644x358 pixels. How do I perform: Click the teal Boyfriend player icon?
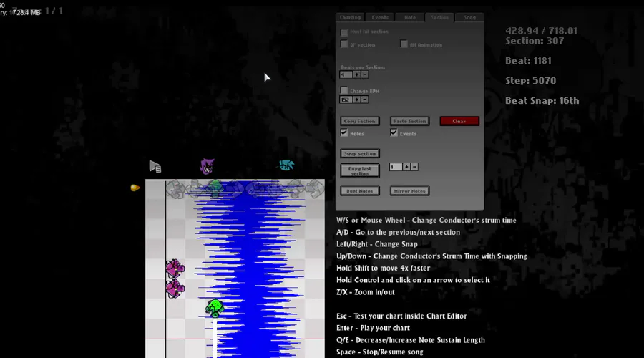click(286, 165)
